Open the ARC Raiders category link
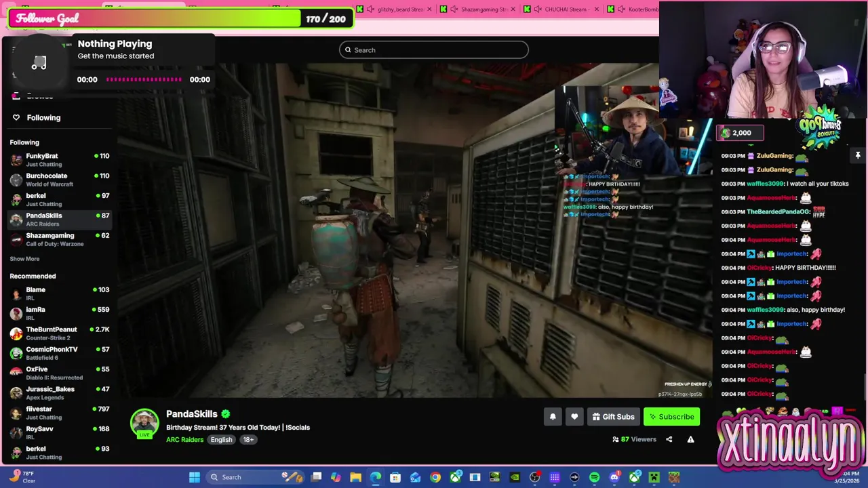 click(184, 440)
